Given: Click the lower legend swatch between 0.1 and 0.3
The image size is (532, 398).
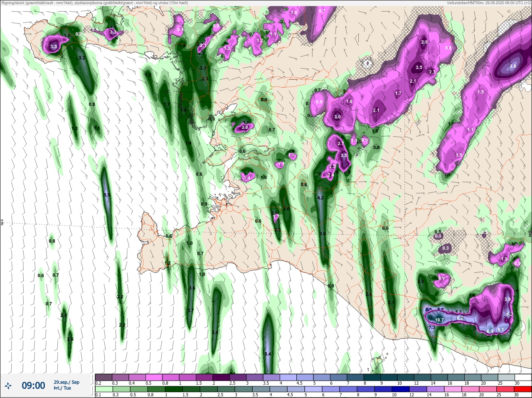Looking at the screenshot, I should 103,389.
